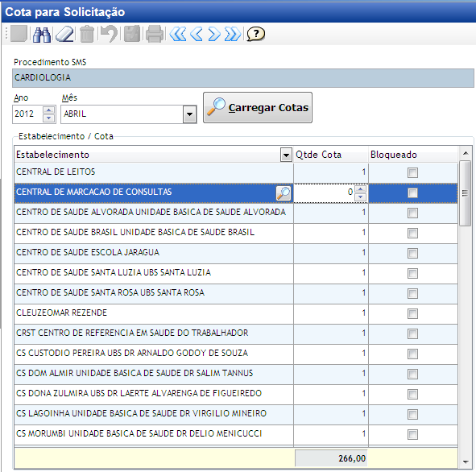
Task: Click magnifier lookup in Central de Marcacao row
Action: tap(284, 193)
